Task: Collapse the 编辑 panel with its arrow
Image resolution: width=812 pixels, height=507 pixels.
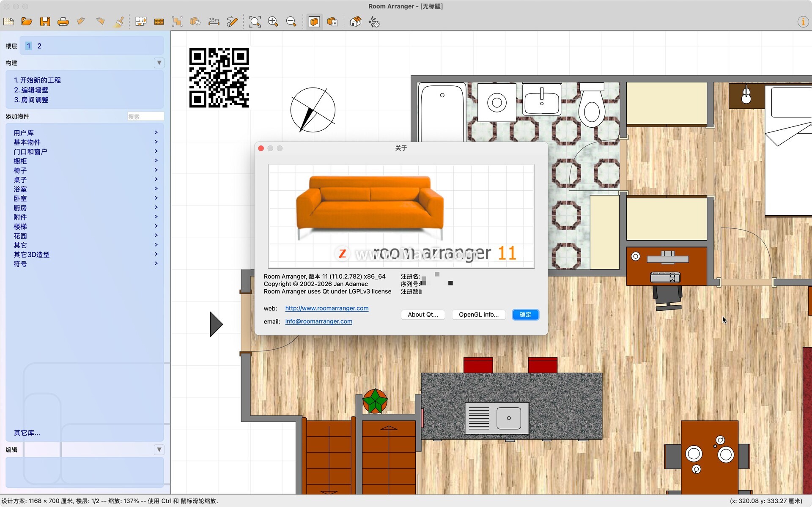Action: (159, 449)
